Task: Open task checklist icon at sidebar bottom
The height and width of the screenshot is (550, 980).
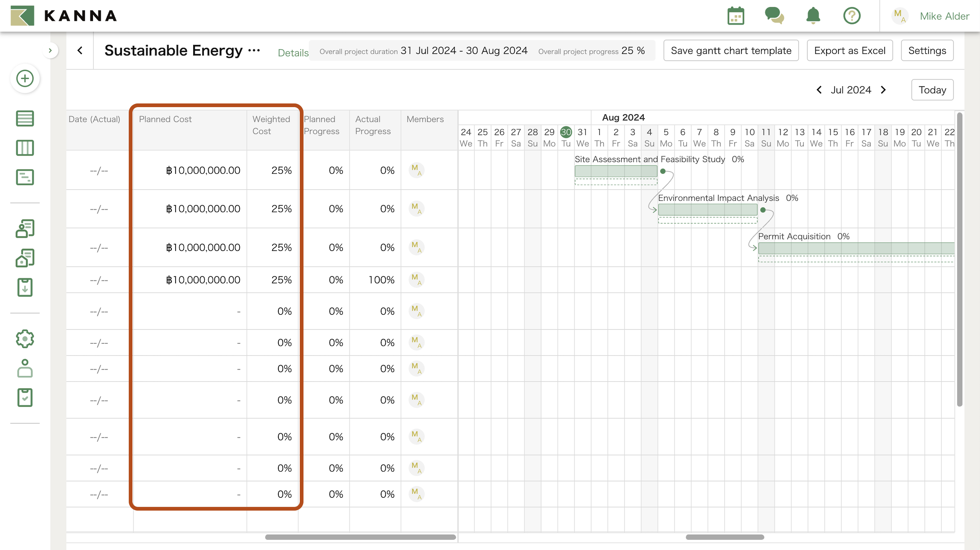Action: (x=25, y=397)
